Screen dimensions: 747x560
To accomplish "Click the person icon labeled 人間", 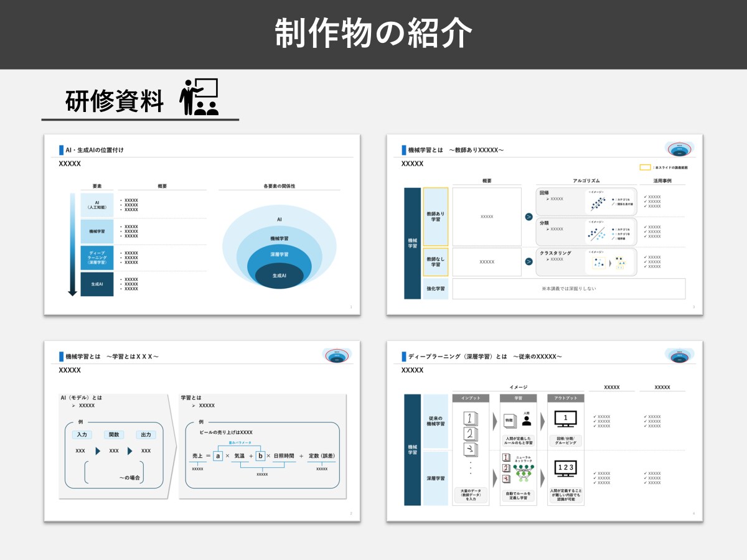I will coord(527,419).
